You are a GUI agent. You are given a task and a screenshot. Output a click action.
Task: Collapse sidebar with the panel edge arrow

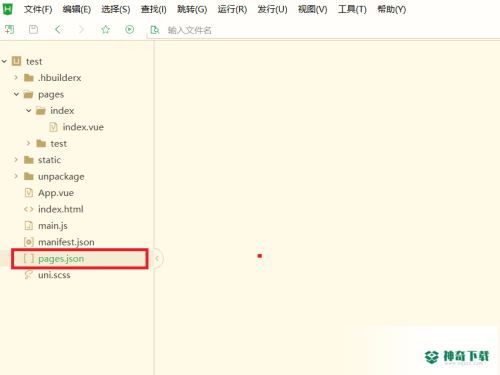pos(157,258)
